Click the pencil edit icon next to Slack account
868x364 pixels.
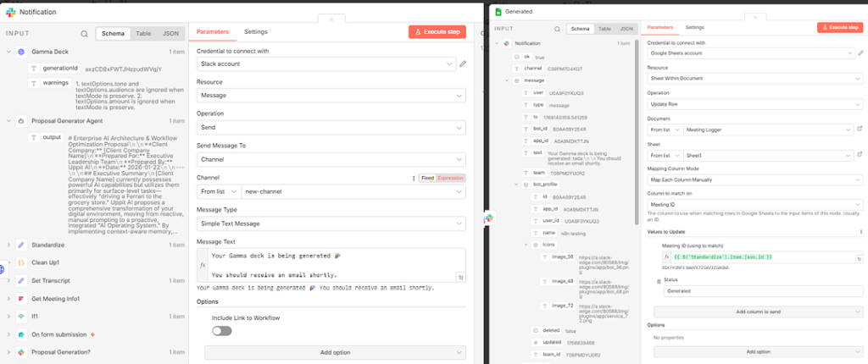pyautogui.click(x=463, y=64)
